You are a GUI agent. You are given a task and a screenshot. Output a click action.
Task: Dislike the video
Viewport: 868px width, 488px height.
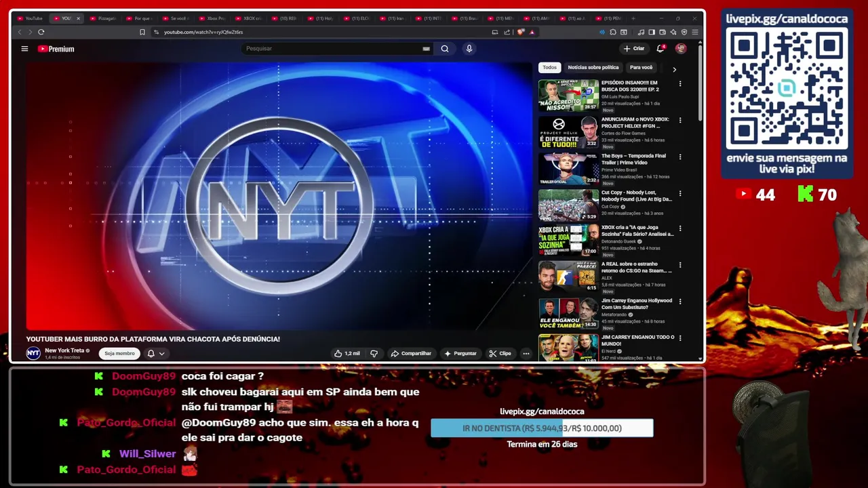[x=374, y=353]
